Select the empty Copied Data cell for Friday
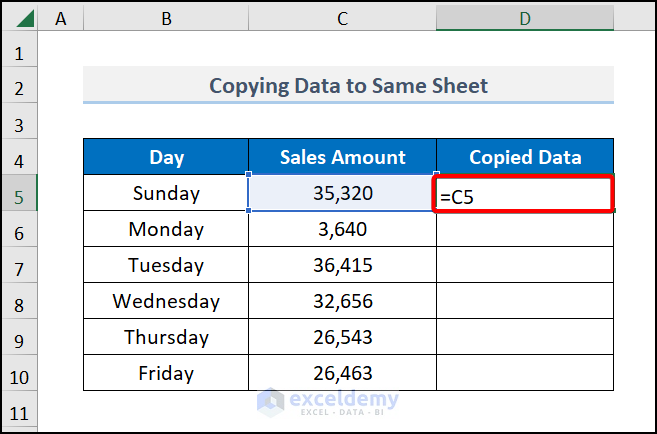The height and width of the screenshot is (434, 657). pos(524,374)
